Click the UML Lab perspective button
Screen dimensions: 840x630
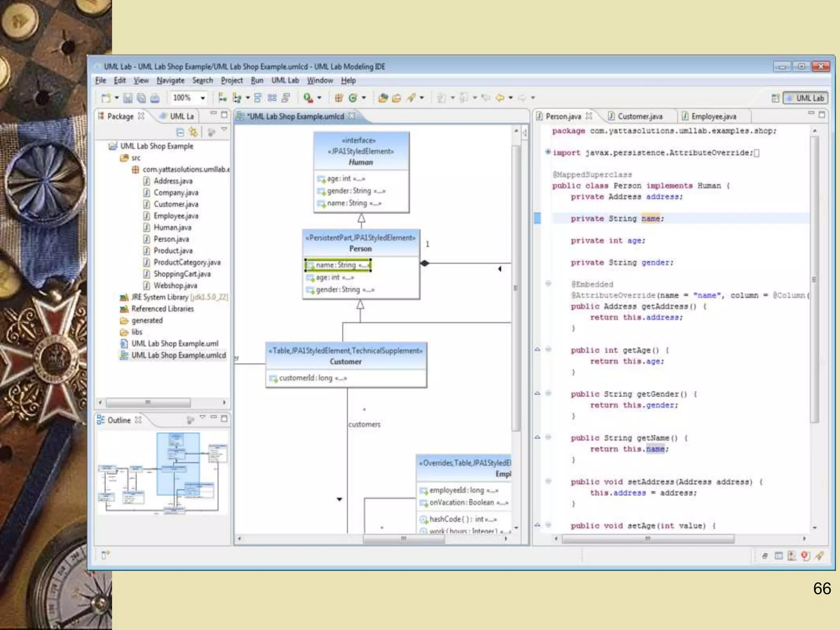(x=806, y=98)
